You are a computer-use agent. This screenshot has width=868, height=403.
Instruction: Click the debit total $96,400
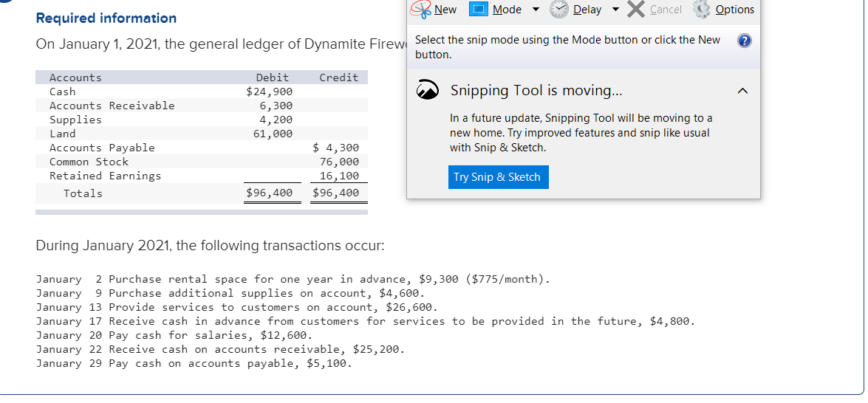pos(269,193)
